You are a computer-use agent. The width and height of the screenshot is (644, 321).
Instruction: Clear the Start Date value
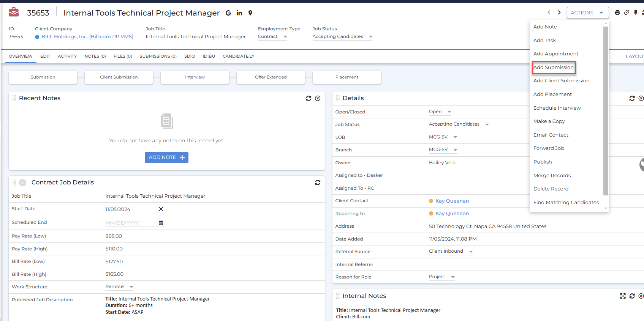click(161, 209)
